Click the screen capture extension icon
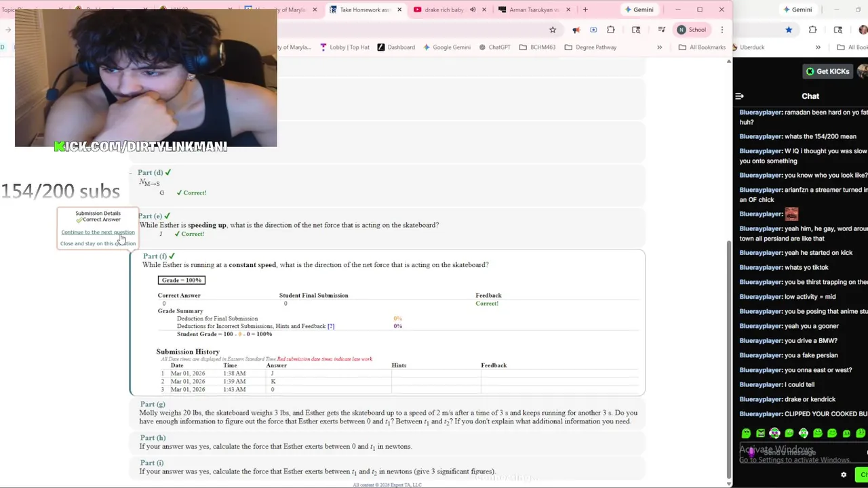Screen dimensions: 868x488 click(593, 30)
